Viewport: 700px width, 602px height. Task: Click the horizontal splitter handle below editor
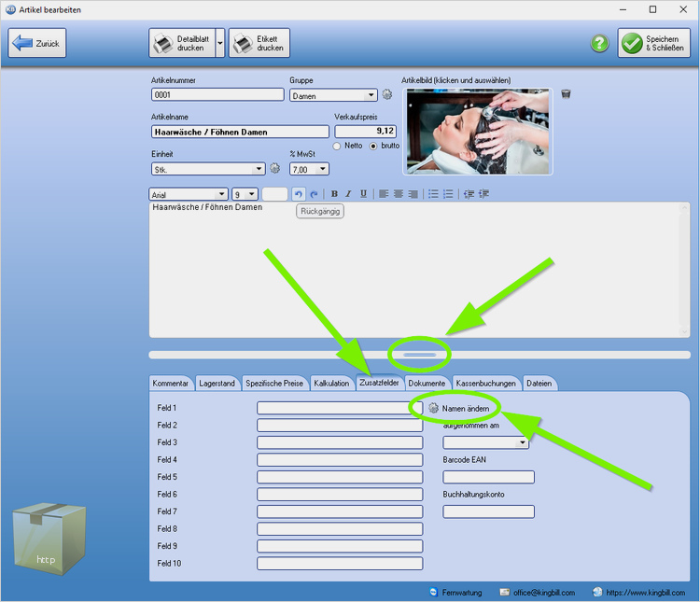click(x=420, y=355)
